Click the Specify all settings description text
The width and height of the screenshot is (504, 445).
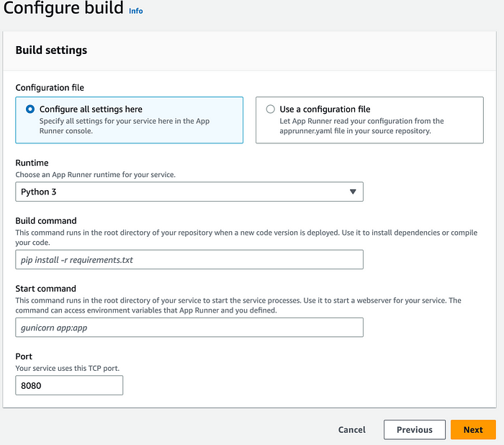coord(125,126)
